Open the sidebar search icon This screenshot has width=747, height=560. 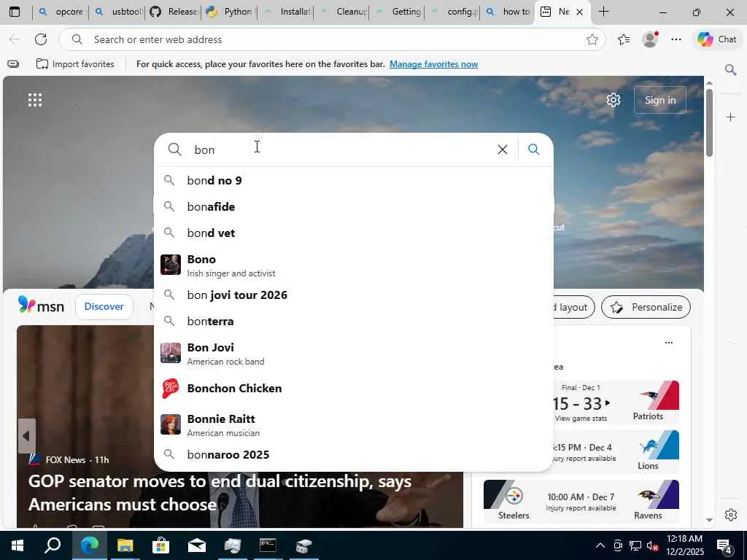tap(730, 70)
